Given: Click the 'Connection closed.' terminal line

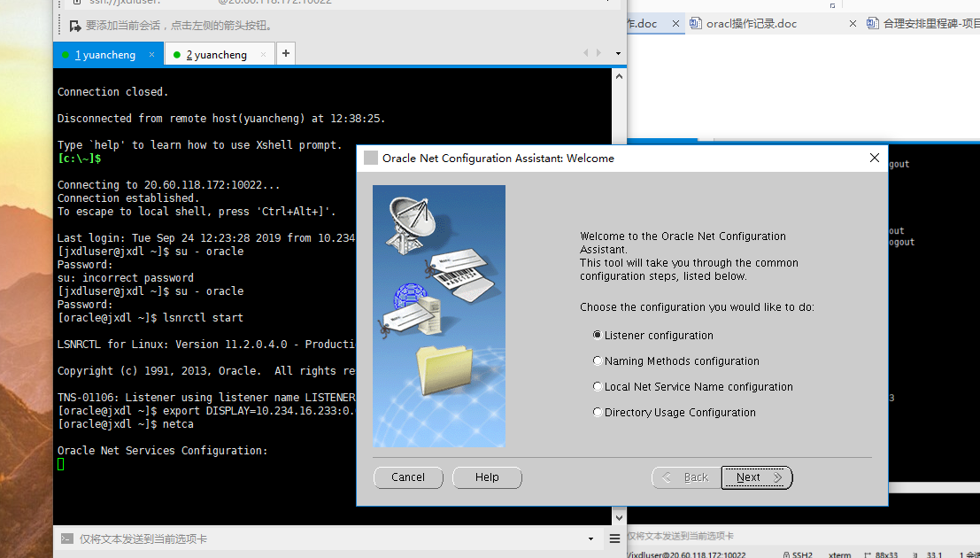Looking at the screenshot, I should 113,92.
